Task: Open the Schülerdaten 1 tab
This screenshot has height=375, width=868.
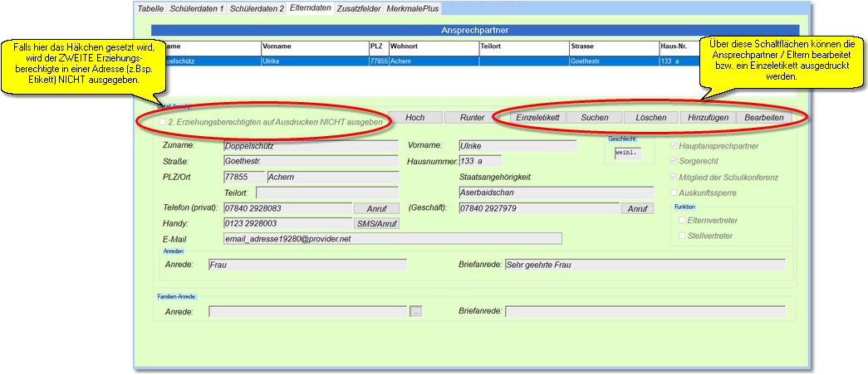Action: pyautogui.click(x=197, y=8)
